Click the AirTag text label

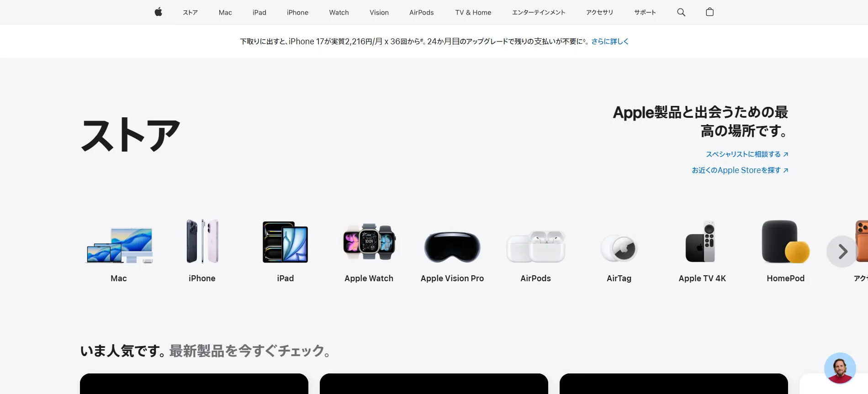(619, 278)
